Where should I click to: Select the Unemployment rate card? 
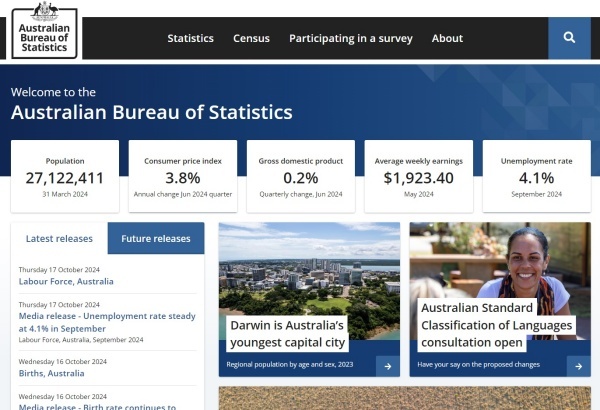(x=536, y=176)
